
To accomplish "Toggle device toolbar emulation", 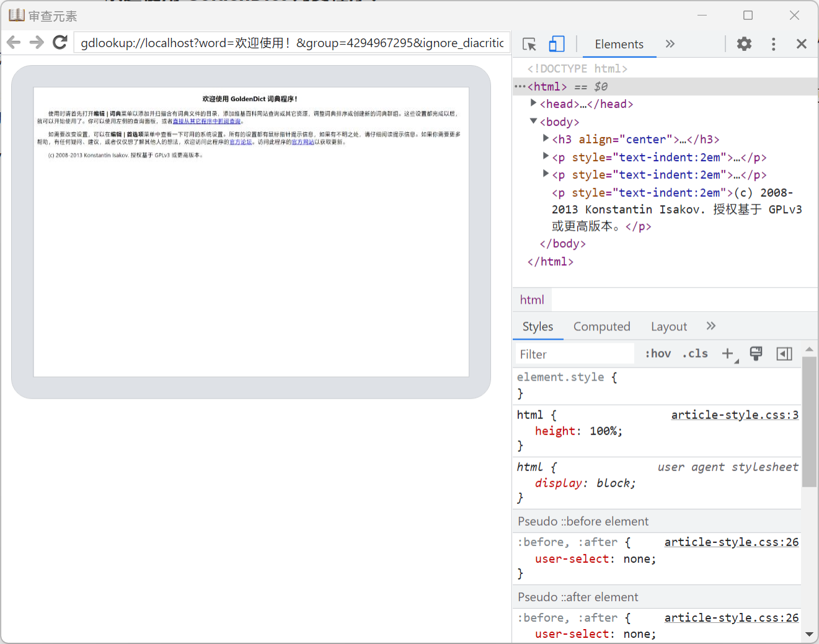I will [x=557, y=44].
